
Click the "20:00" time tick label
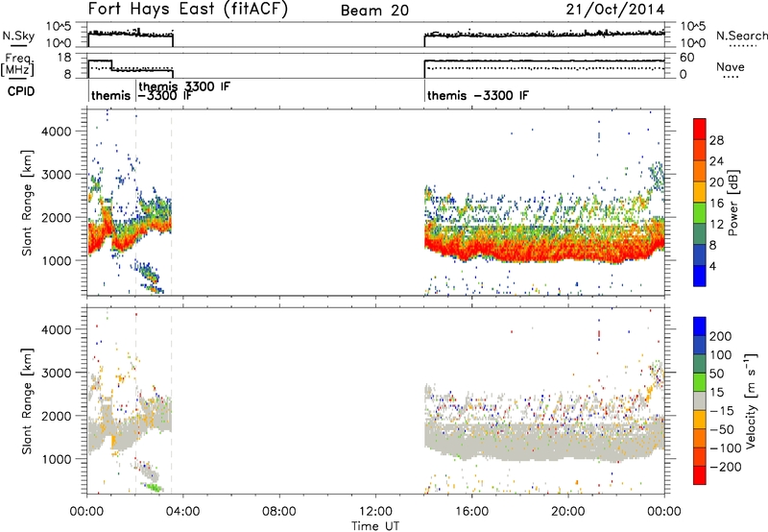[x=567, y=512]
